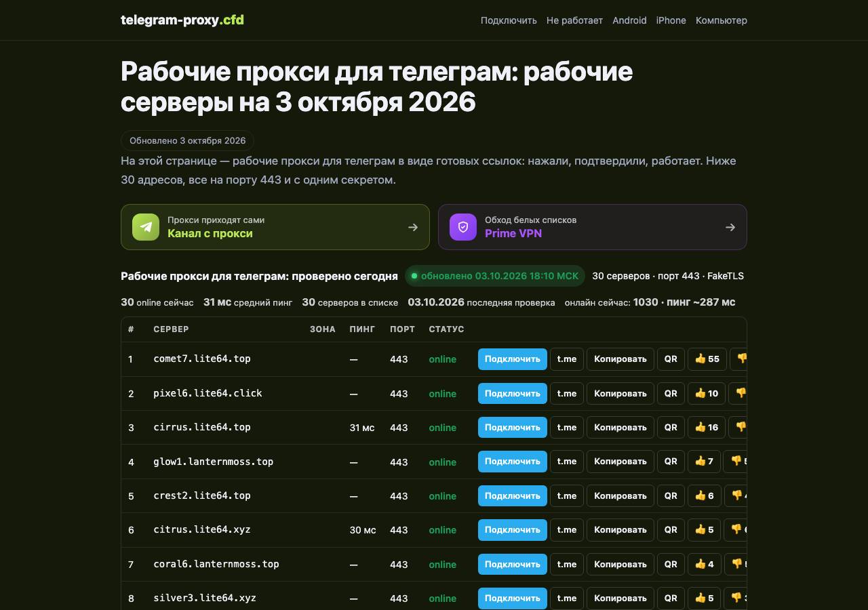Open the Android navigation link
This screenshot has height=610, width=868.
(x=629, y=20)
